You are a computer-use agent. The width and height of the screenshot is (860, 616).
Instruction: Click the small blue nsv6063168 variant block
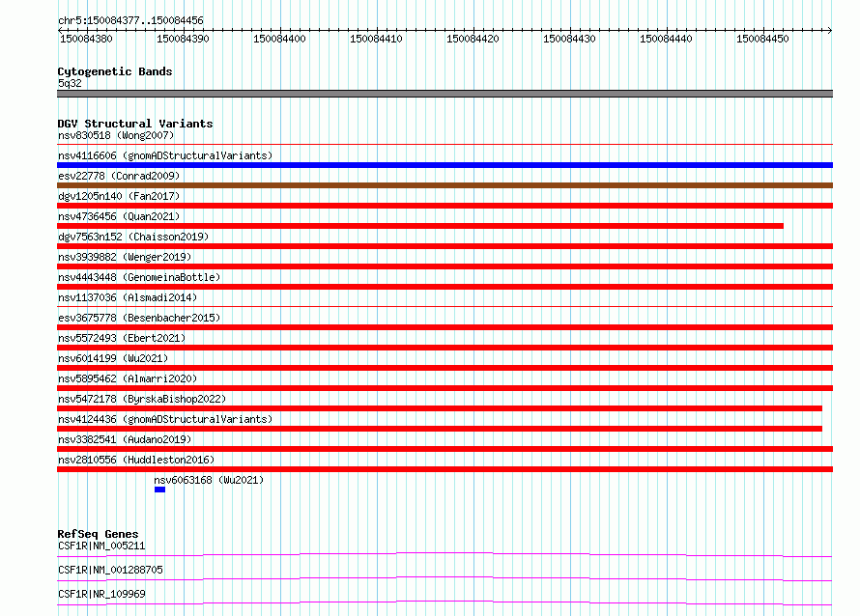click(159, 490)
